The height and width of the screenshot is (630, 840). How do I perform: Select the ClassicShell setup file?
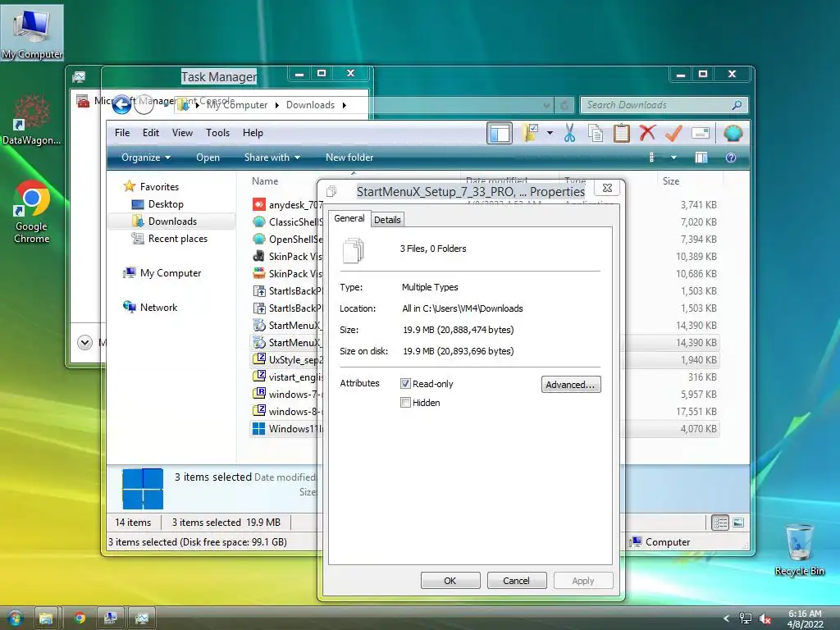click(x=288, y=221)
